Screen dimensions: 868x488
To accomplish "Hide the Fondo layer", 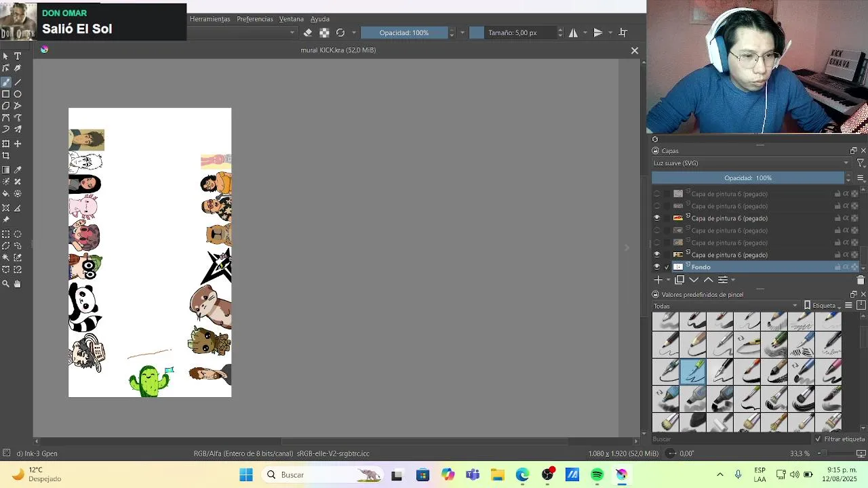I will click(656, 267).
